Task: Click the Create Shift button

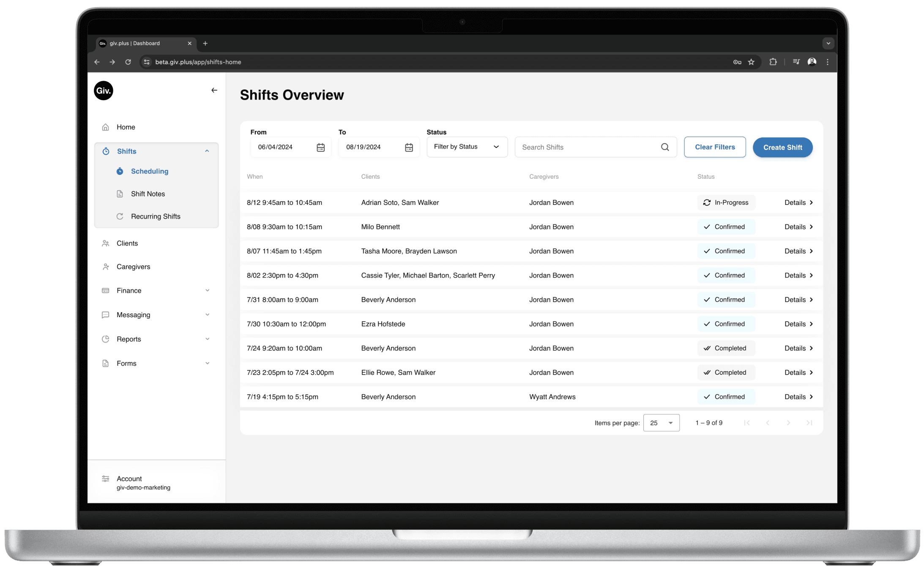Action: pyautogui.click(x=782, y=147)
